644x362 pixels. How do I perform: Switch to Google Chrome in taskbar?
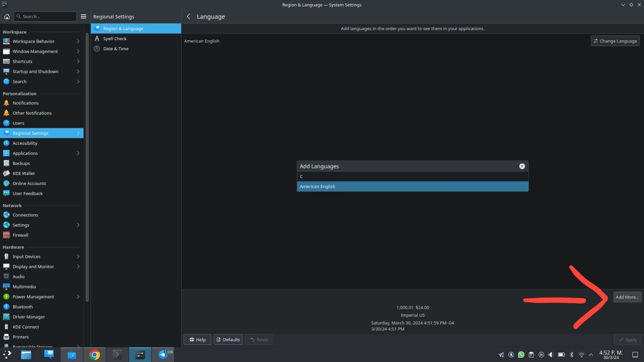(95, 354)
